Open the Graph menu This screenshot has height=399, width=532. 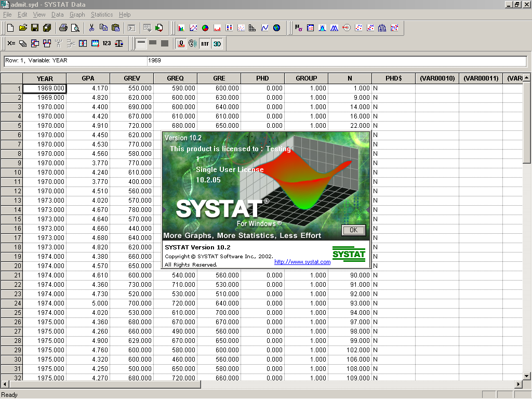[77, 15]
